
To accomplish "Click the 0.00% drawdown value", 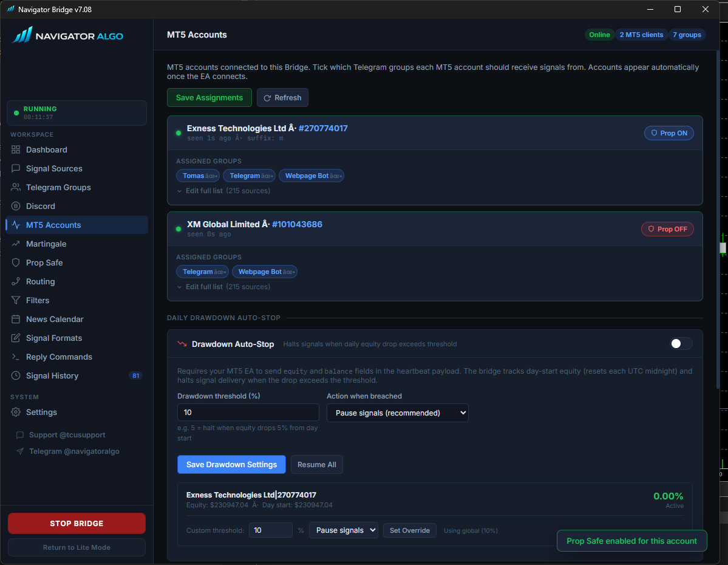I will coord(668,496).
